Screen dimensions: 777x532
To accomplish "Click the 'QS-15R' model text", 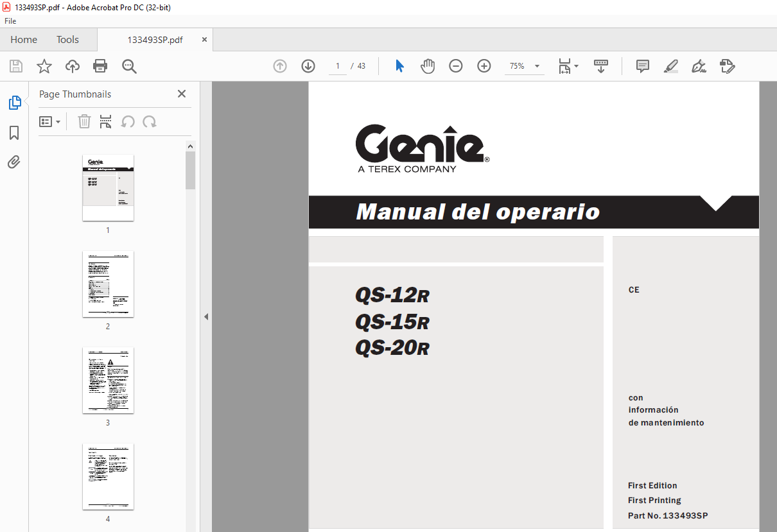I will (x=392, y=322).
